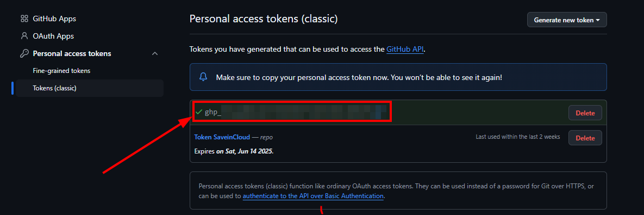Follow the GitHub API link
The height and width of the screenshot is (215, 644).
404,50
